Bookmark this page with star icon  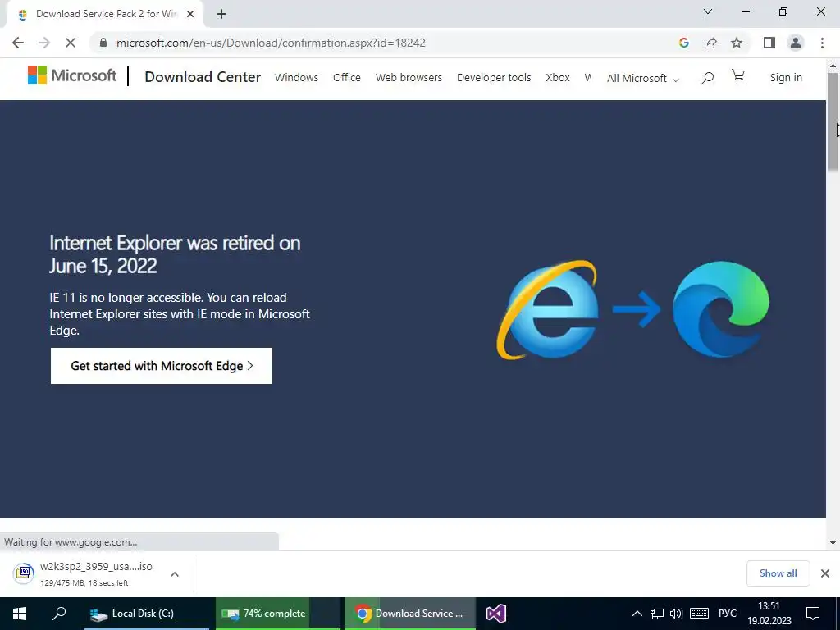pos(737,43)
